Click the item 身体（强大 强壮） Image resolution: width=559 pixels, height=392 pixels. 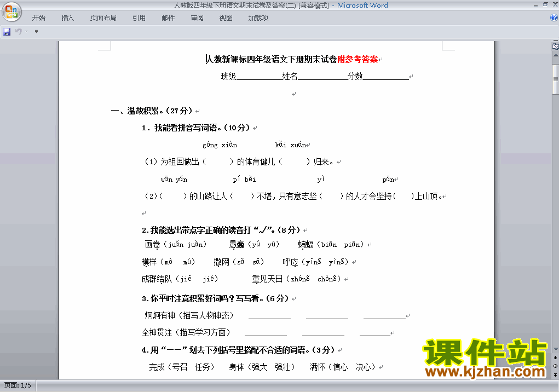[x=262, y=367]
